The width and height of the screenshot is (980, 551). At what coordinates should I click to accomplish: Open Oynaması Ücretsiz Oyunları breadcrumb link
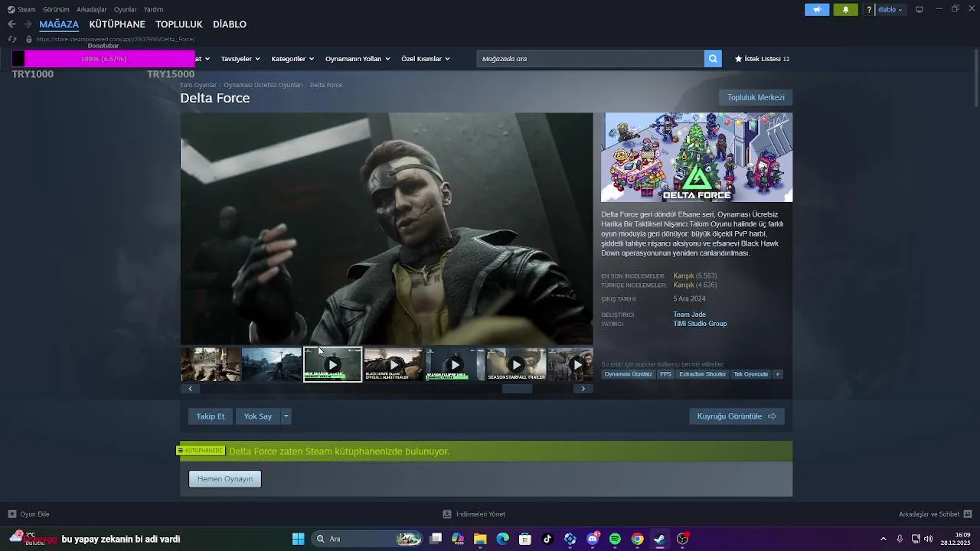pos(263,85)
